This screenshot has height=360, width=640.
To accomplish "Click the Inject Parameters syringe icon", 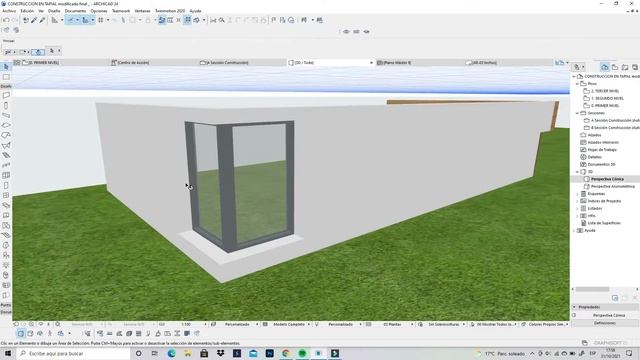I will 42,20.
